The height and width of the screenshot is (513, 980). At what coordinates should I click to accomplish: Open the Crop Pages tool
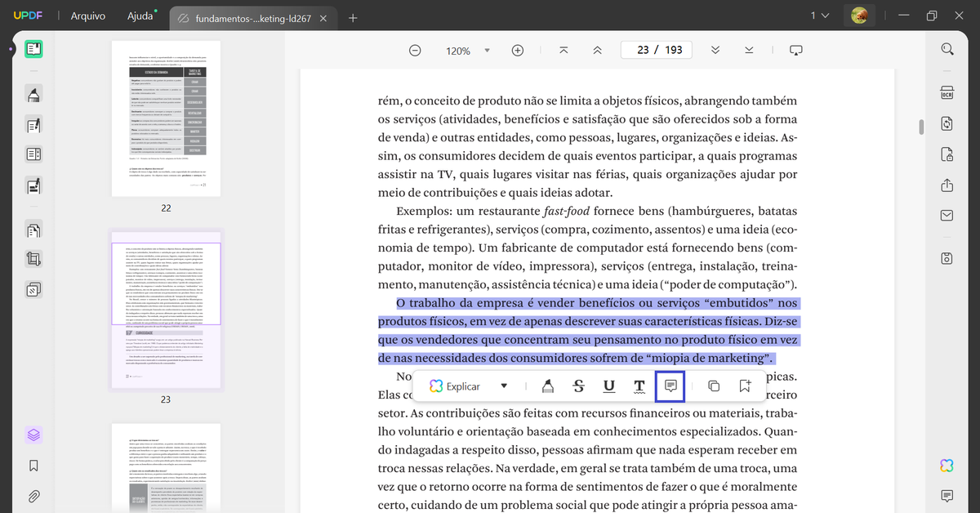click(x=33, y=259)
